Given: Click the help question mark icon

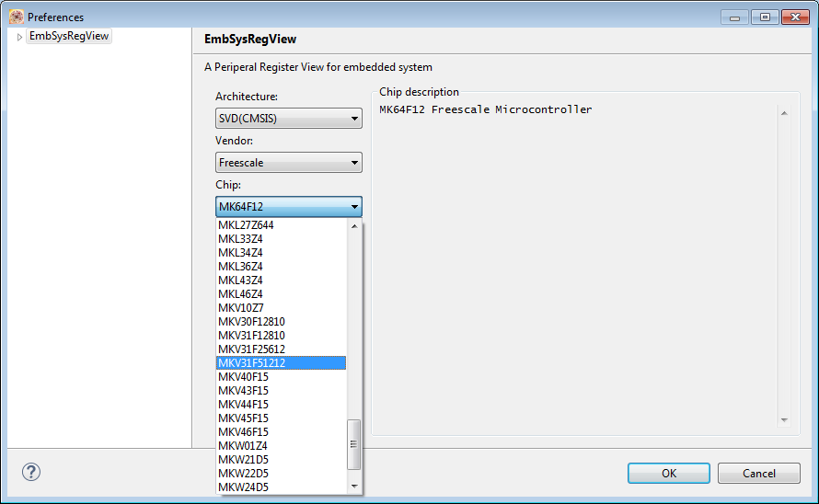Looking at the screenshot, I should coord(31,472).
